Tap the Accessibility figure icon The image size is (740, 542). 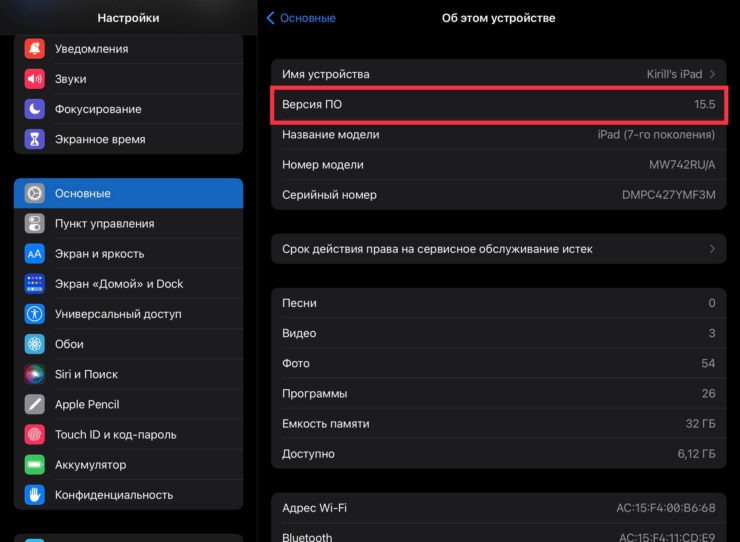pos(34,314)
